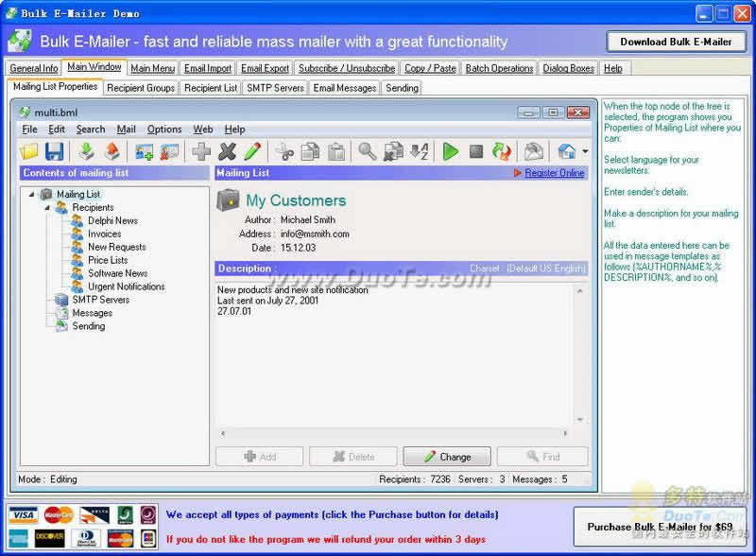
Task: Select Price Lists recipient group
Action: 108,260
